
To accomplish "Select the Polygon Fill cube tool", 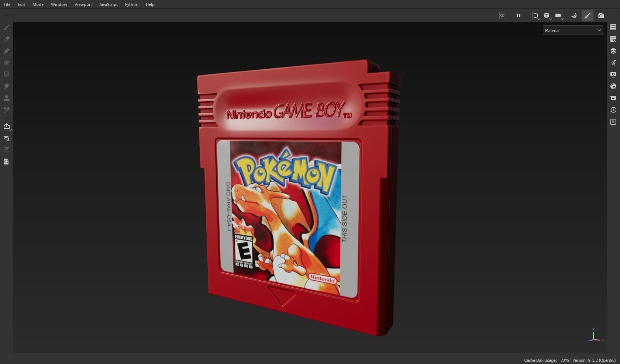I will [7, 63].
